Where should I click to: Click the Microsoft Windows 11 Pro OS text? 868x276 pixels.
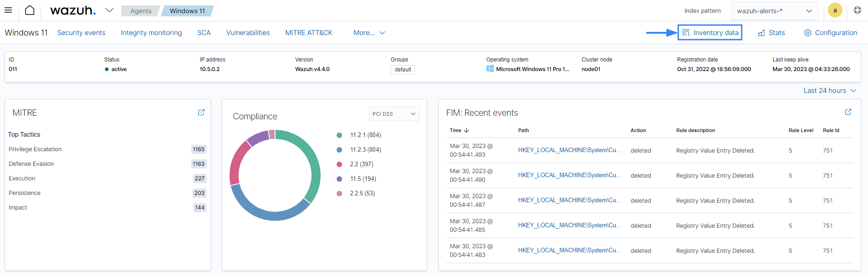click(533, 69)
